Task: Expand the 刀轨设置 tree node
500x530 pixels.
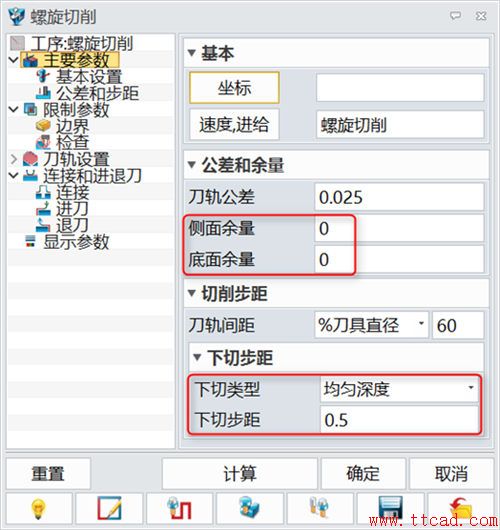Action: (x=14, y=159)
